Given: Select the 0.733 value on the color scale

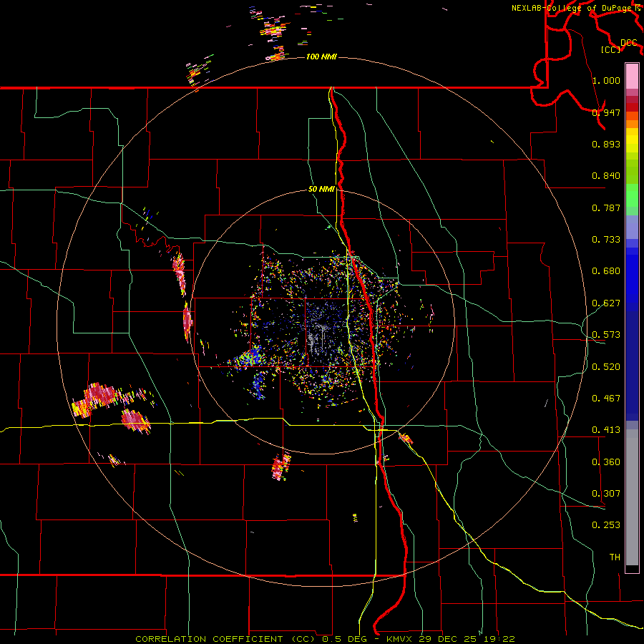Looking at the screenshot, I should click(x=606, y=240).
